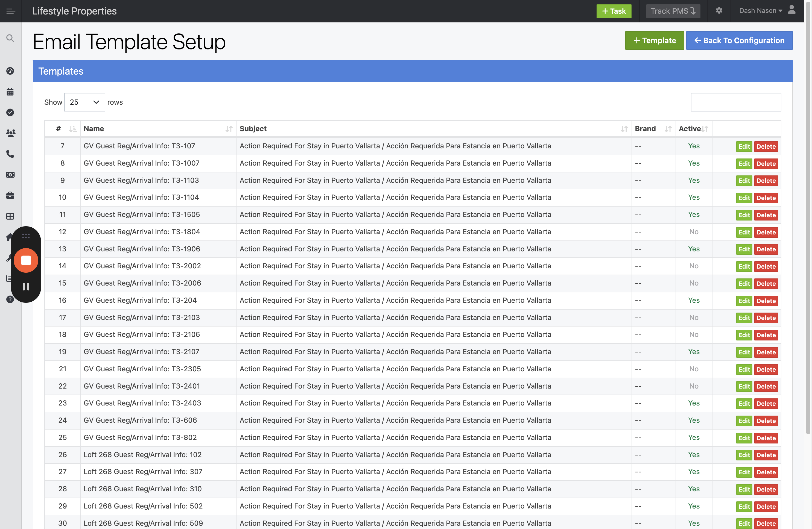Click the 'No' active value for T3-1804
The height and width of the screenshot is (529, 812).
coord(694,232)
